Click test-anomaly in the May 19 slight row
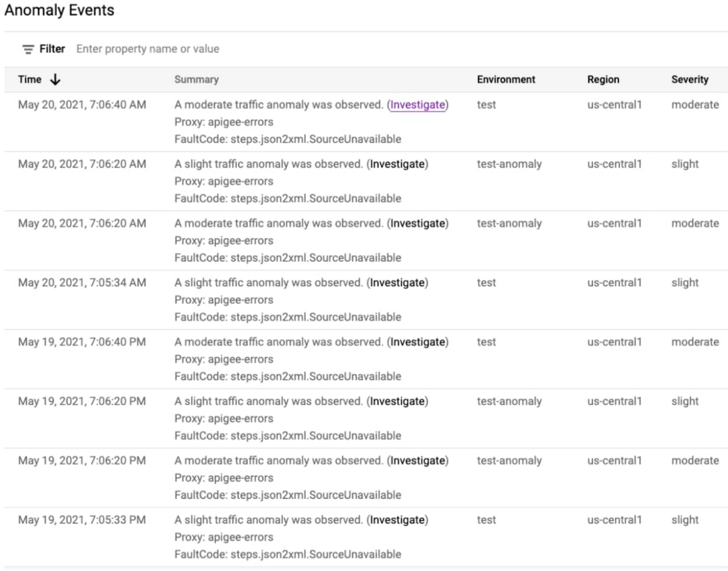The height and width of the screenshot is (571, 728). click(510, 402)
